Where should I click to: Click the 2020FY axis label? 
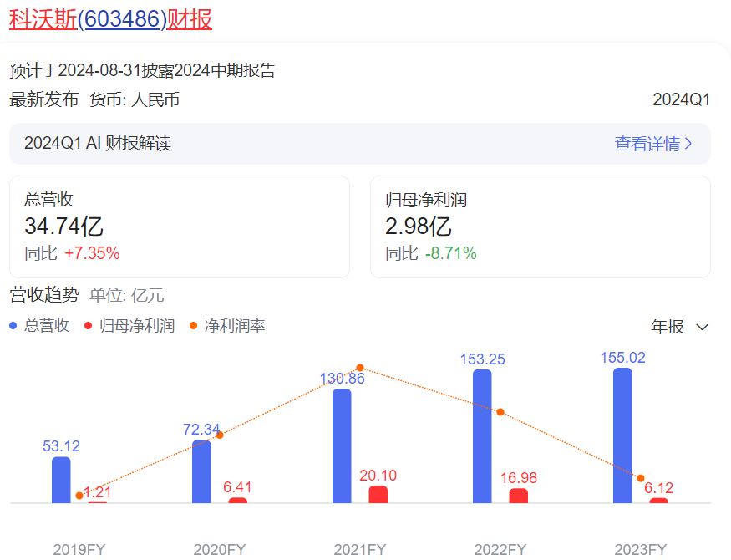[220, 550]
